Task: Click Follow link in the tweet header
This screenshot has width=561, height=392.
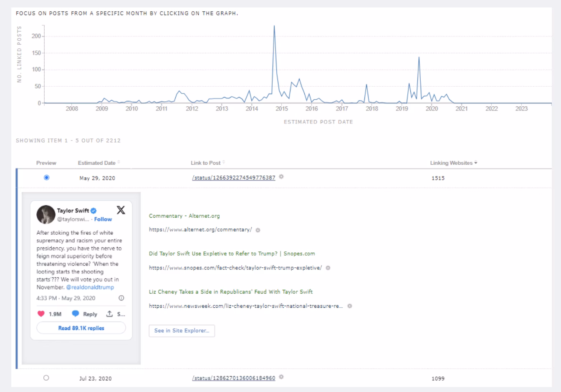Action: (103, 219)
